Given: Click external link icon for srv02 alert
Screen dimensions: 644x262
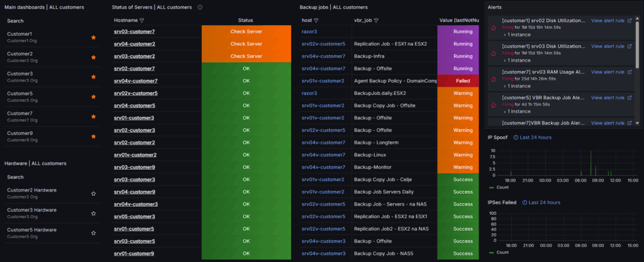Looking at the screenshot, I should [630, 21].
